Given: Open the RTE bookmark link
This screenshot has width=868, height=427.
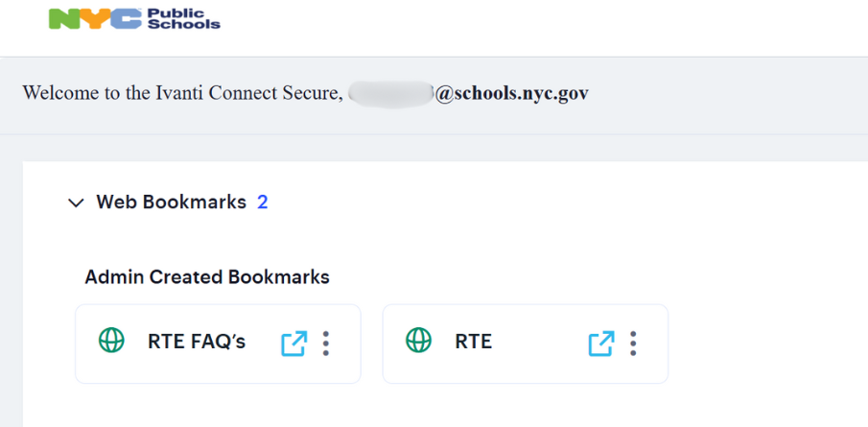Looking at the screenshot, I should point(473,342).
